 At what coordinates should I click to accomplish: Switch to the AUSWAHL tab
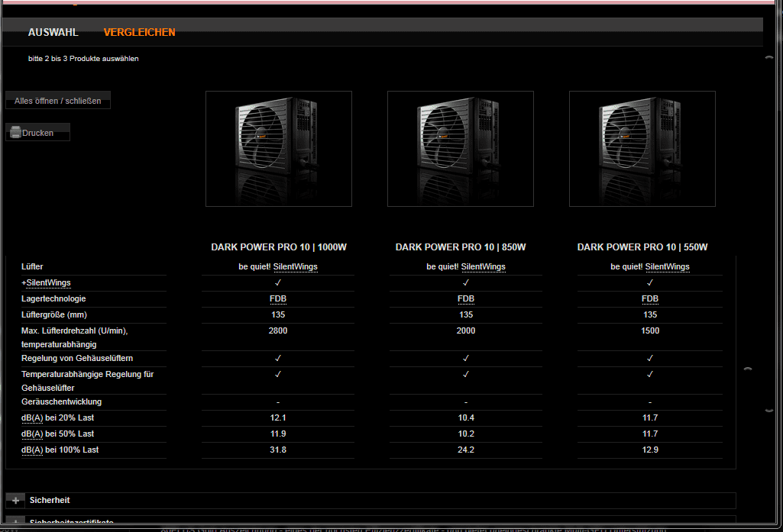(53, 32)
